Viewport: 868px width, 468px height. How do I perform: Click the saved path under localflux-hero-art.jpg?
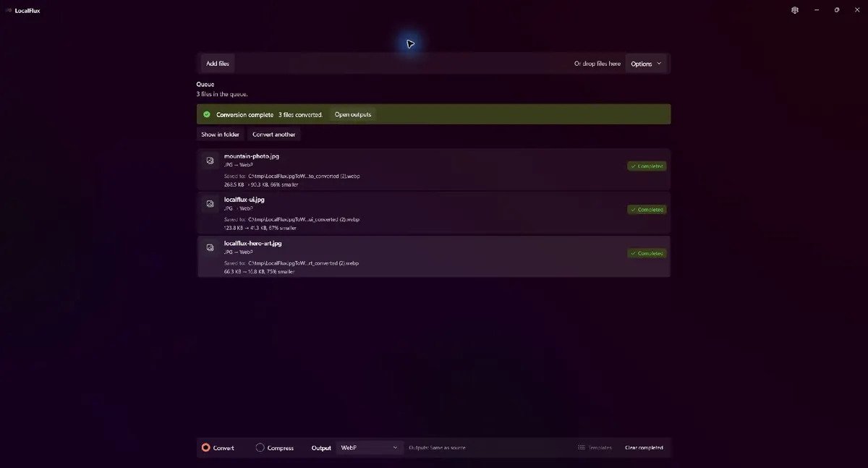click(304, 263)
